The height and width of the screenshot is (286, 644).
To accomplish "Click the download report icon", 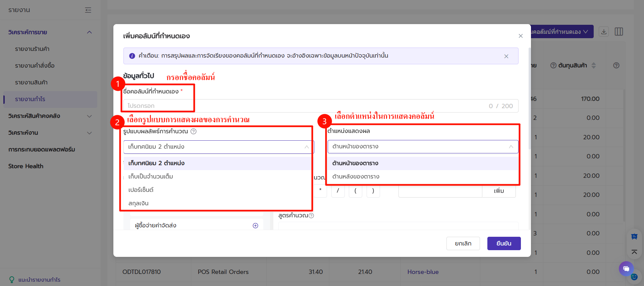I will click(x=604, y=32).
